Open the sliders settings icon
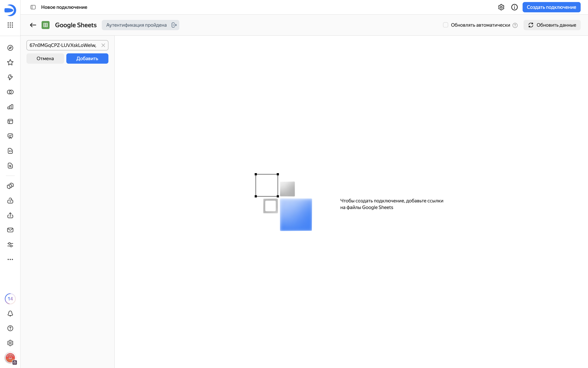Screen dimensions: 588x368 10,245
